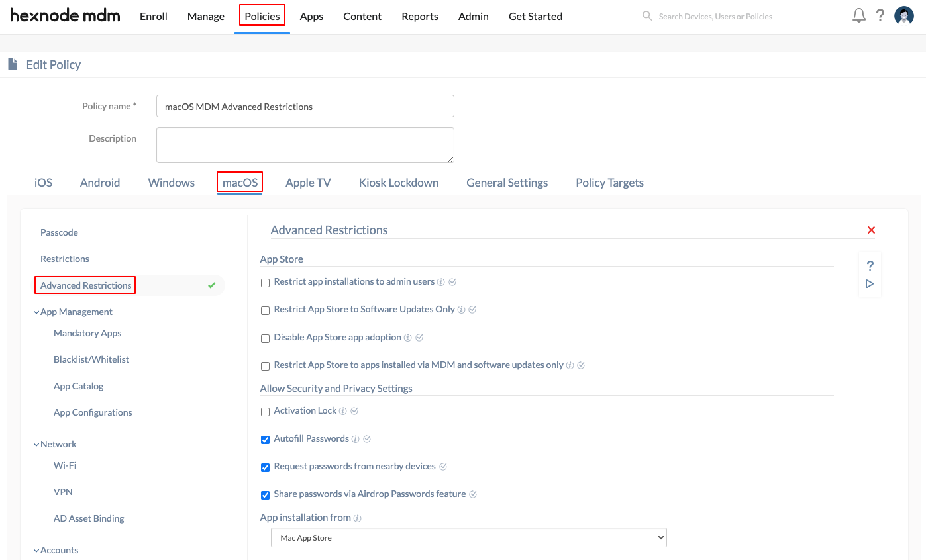The image size is (926, 560).
Task: Check Restrict App Store to MDM-installed apps
Action: (x=265, y=366)
